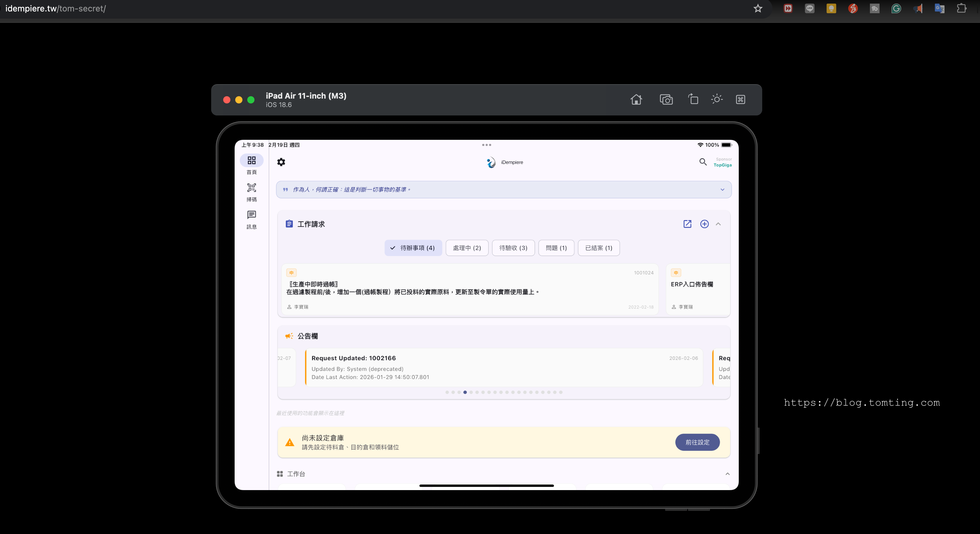The image size is (980, 534).
Task: Toggle 待辦事項 (4) filter chip
Action: pos(413,248)
